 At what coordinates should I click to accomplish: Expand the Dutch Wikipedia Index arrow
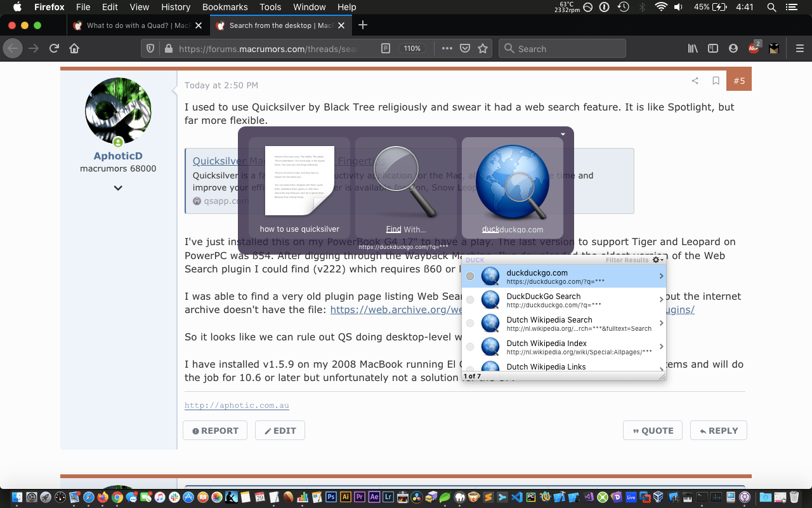click(x=661, y=346)
